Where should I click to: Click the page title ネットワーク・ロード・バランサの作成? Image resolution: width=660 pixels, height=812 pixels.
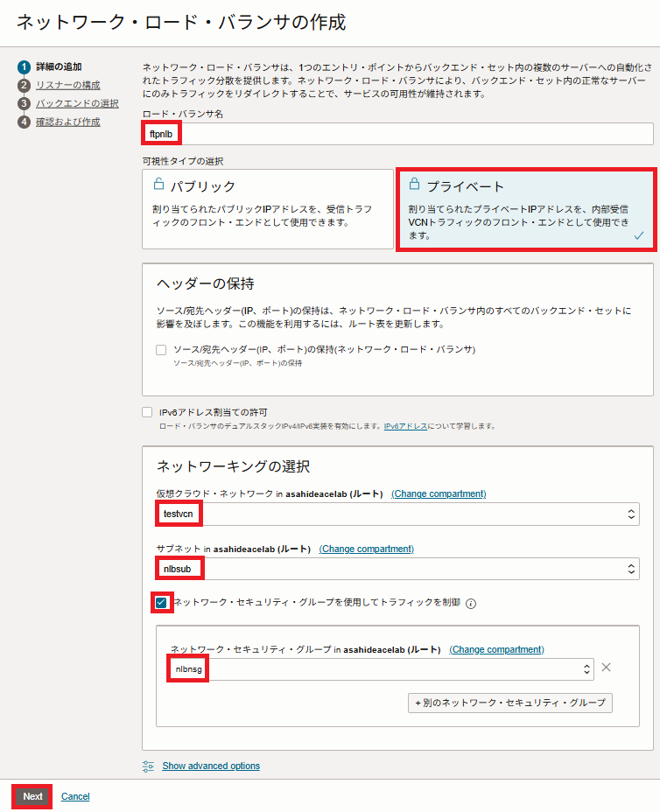point(181,22)
